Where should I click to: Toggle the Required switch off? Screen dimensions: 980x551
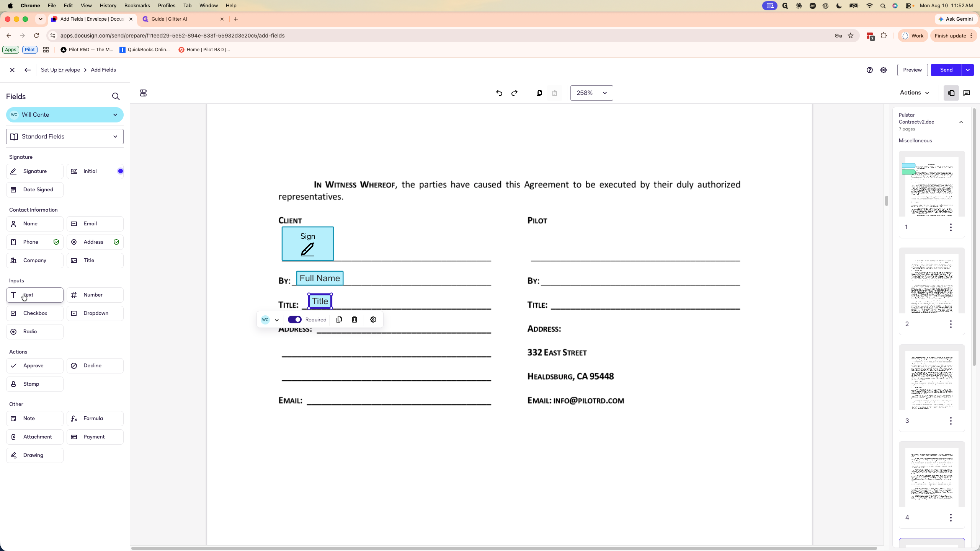click(x=295, y=320)
